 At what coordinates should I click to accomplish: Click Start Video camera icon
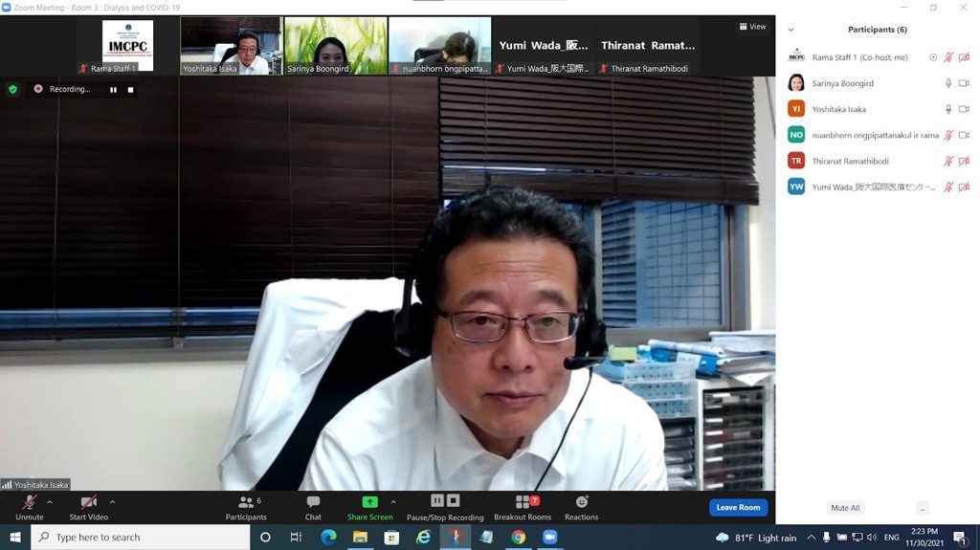click(x=89, y=502)
